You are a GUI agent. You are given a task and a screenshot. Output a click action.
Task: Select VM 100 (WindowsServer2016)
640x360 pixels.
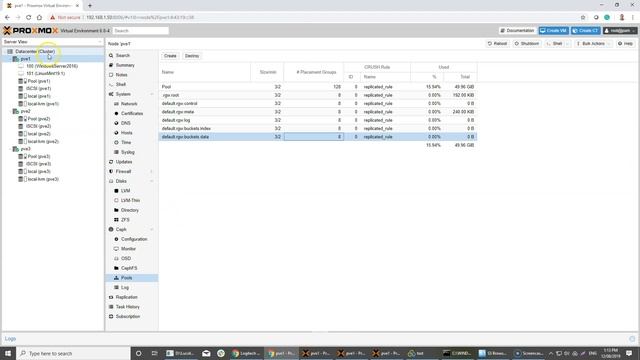(x=52, y=66)
